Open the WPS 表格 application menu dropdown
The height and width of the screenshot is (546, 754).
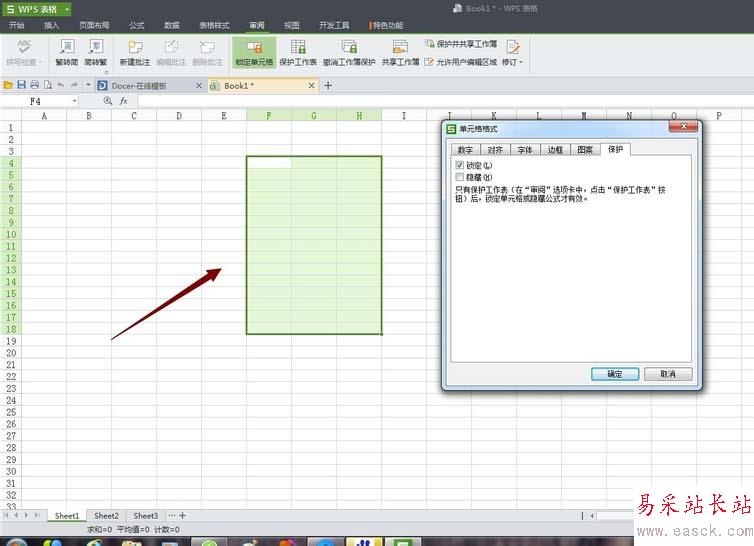click(x=67, y=9)
